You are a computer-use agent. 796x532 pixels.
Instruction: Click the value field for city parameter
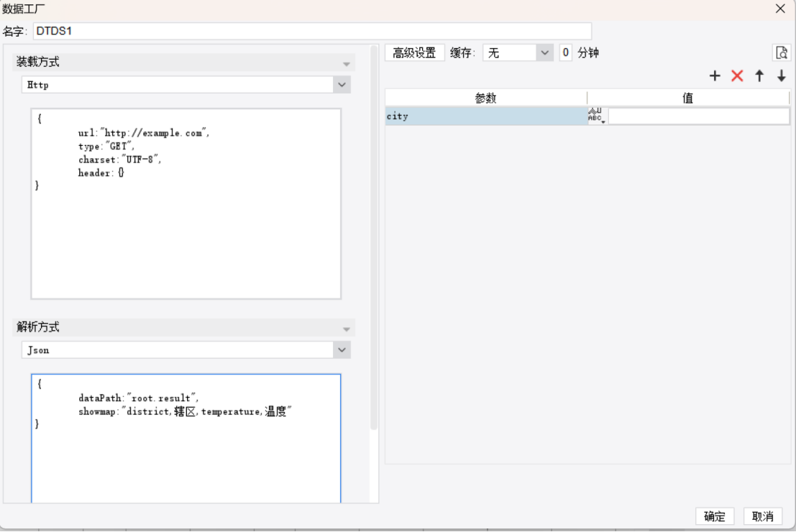pyautogui.click(x=698, y=116)
